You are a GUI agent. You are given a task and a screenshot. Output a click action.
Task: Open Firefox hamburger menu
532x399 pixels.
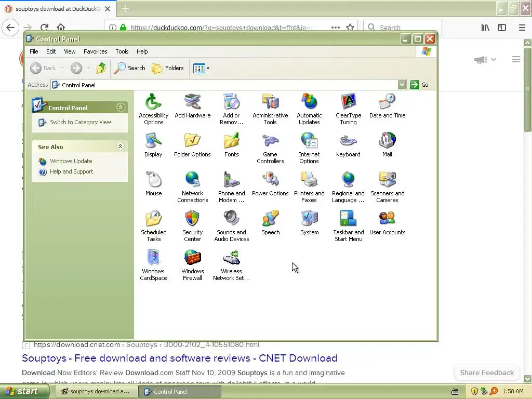coord(522,28)
